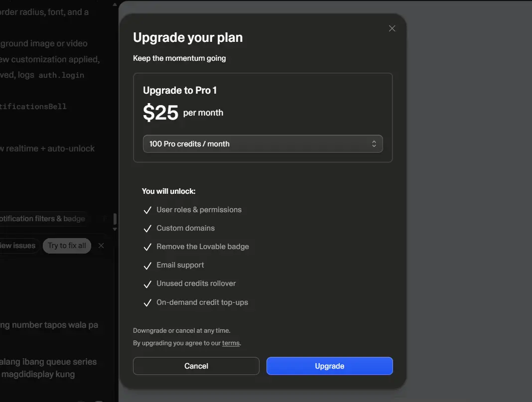Open the View issues pill

[18, 246]
